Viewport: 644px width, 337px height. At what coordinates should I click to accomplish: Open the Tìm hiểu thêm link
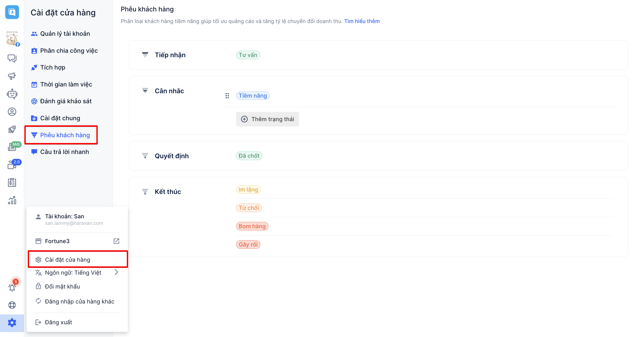coord(362,21)
